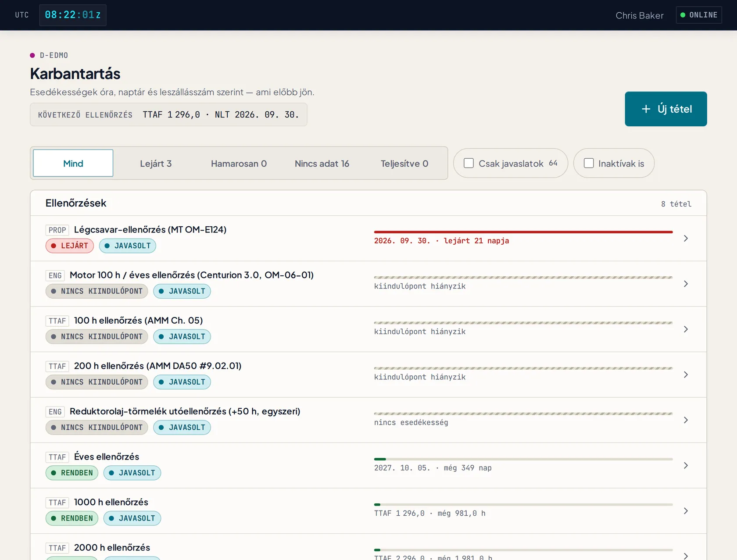Image resolution: width=737 pixels, height=560 pixels.
Task: Click the 'nincs esedékesség' text
Action: pyautogui.click(x=411, y=422)
